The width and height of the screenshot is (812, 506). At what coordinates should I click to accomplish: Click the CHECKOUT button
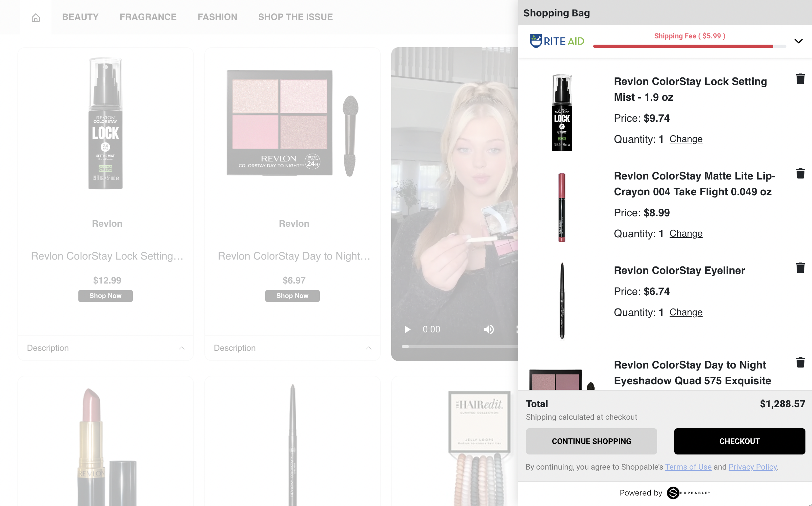[740, 441]
